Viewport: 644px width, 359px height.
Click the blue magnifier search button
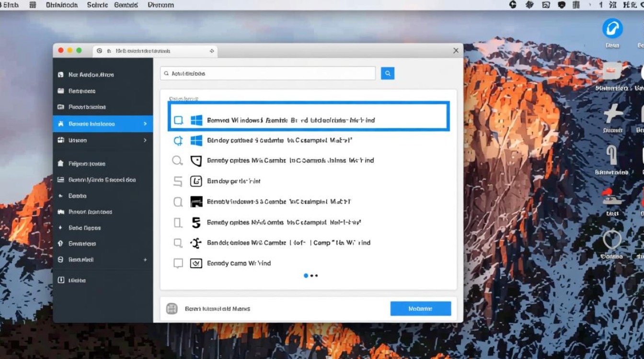tap(387, 73)
